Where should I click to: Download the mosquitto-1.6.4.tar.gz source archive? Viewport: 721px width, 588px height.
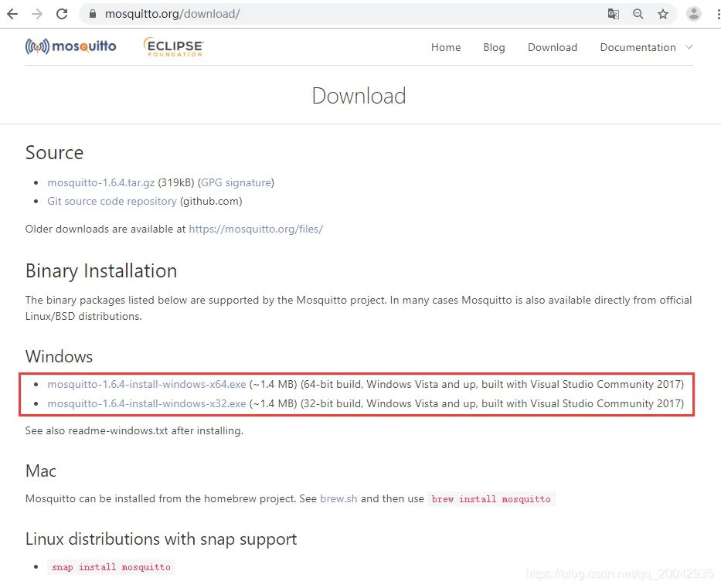(x=100, y=182)
